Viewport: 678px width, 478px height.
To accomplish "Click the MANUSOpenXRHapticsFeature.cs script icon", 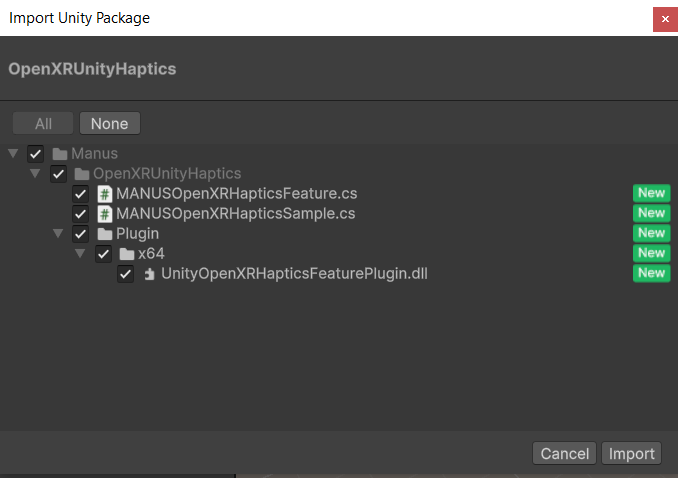I will click(104, 194).
